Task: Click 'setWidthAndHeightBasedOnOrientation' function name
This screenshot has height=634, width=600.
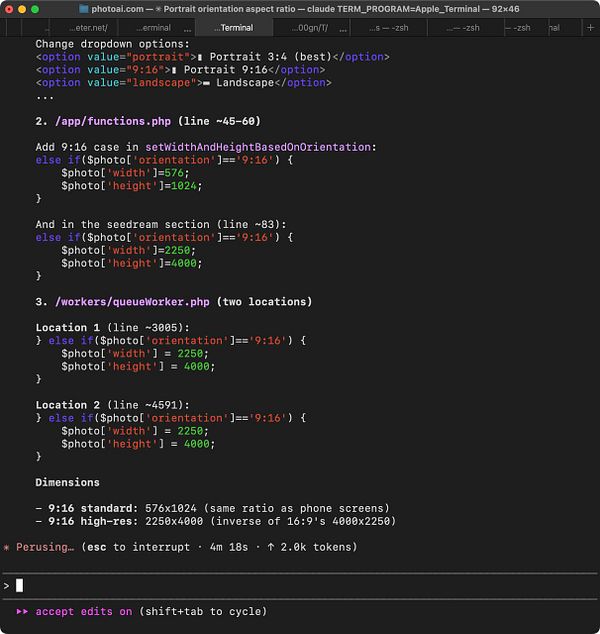Action: 258,147
